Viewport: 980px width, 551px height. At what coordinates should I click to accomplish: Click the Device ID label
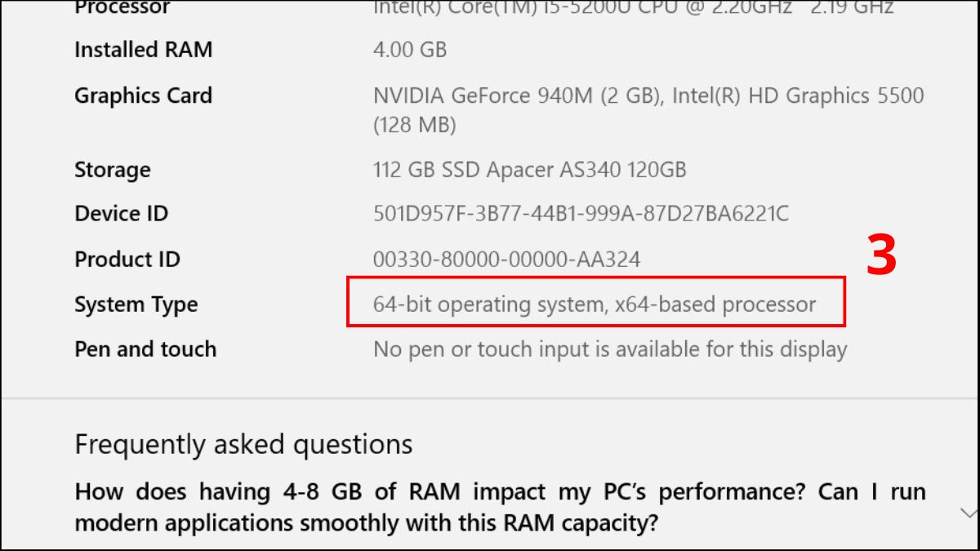pos(121,213)
